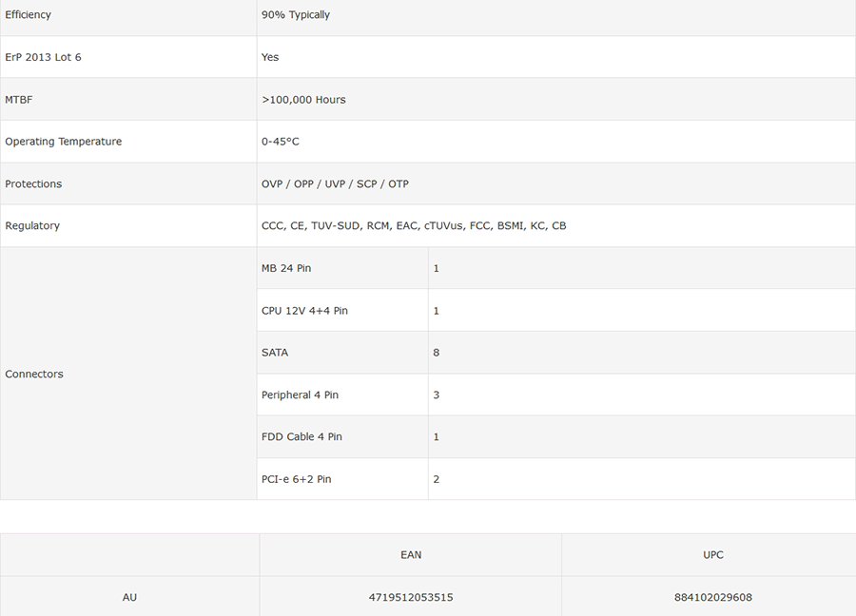This screenshot has width=856, height=616.
Task: Click the FDD Cable 4 Pin row
Action: coord(302,437)
